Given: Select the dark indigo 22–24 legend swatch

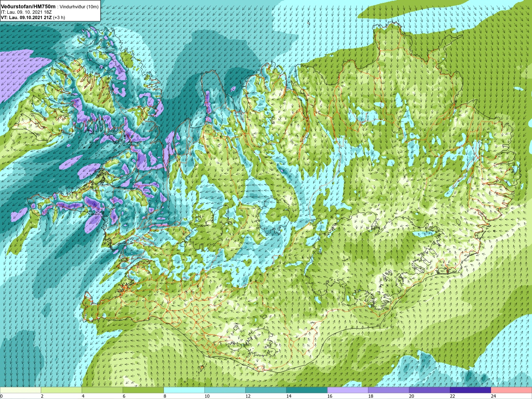Looking at the screenshot, I should click(x=470, y=390).
